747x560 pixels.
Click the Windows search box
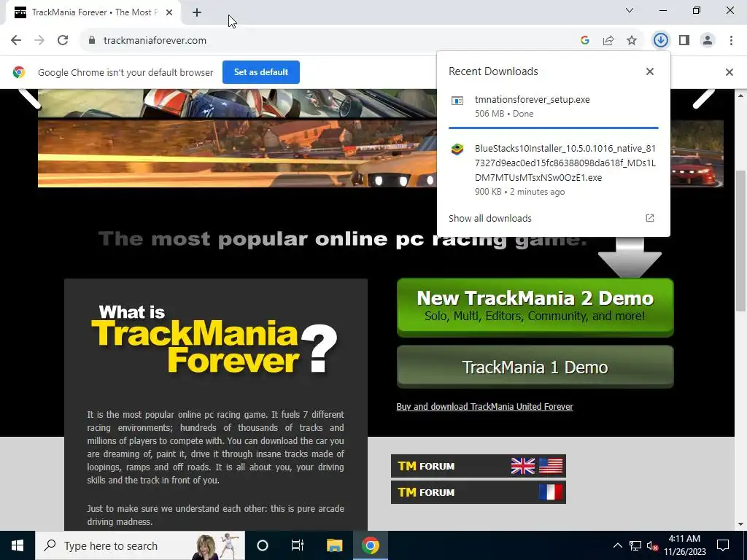click(140, 545)
